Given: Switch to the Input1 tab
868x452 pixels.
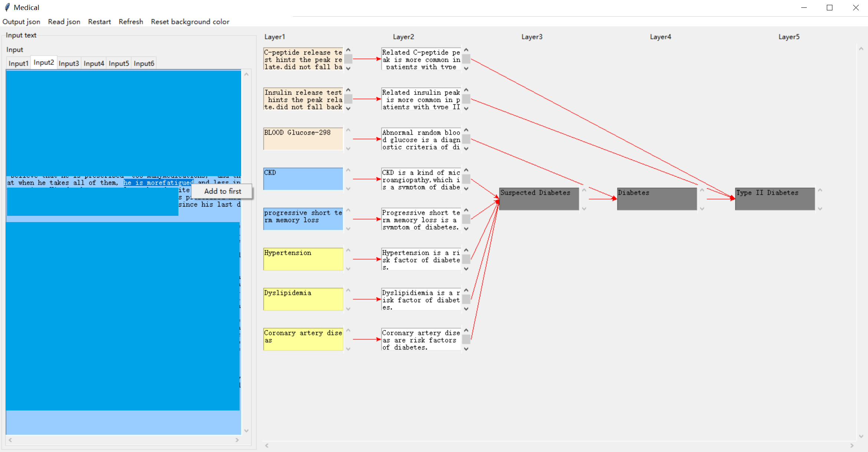Looking at the screenshot, I should click(x=18, y=63).
